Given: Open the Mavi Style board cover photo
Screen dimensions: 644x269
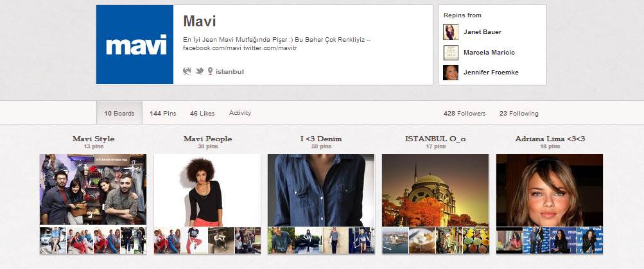Looking at the screenshot, I should point(93,189).
